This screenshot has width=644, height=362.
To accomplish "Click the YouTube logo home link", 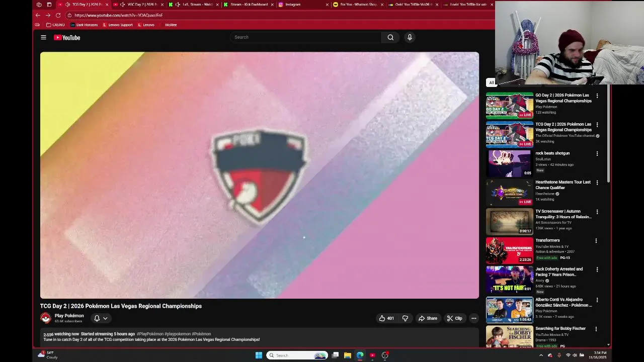I will (67, 37).
